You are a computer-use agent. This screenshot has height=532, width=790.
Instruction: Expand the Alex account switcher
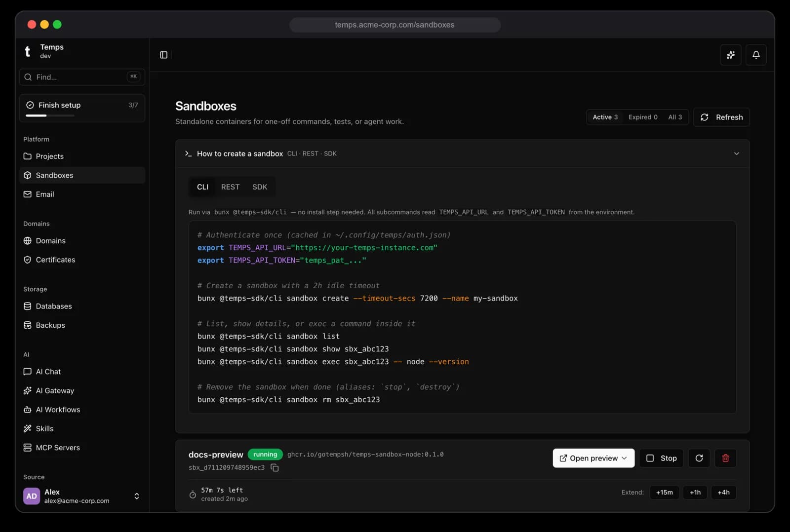click(137, 496)
